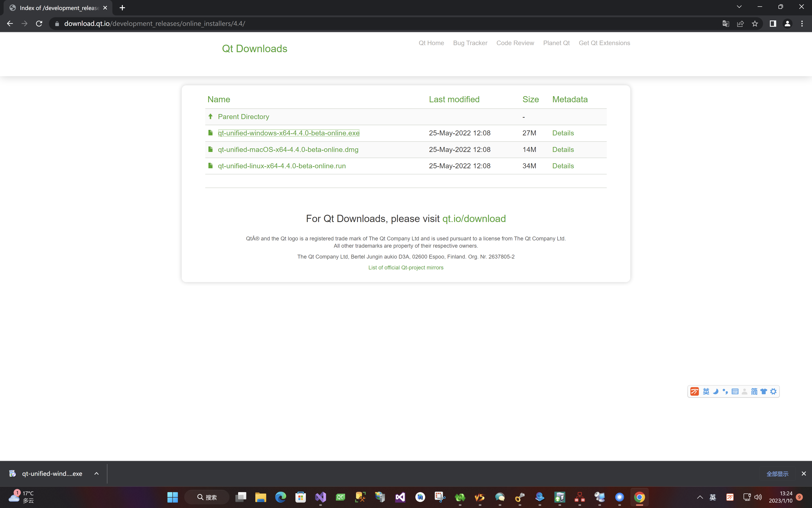This screenshot has width=812, height=508.
Task: Click file icon beside linux run file
Action: point(210,166)
